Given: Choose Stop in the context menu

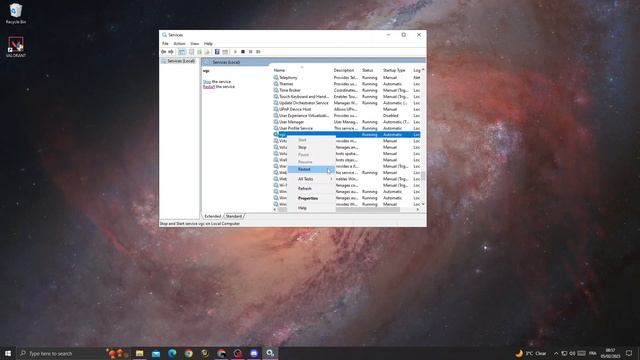Looking at the screenshot, I should (x=311, y=147).
